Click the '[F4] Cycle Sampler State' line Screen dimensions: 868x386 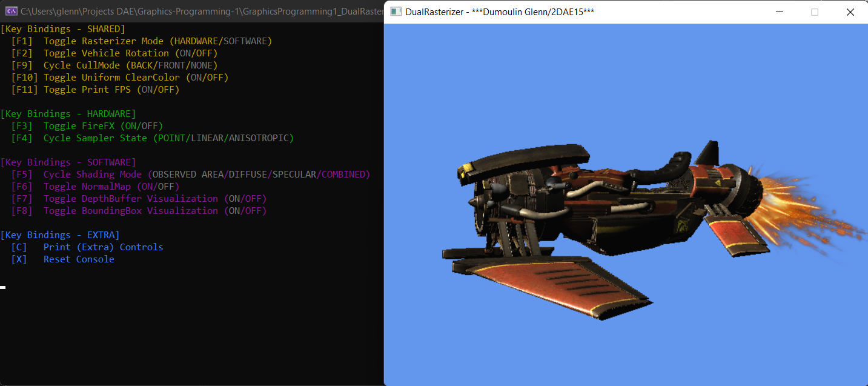pyautogui.click(x=153, y=138)
